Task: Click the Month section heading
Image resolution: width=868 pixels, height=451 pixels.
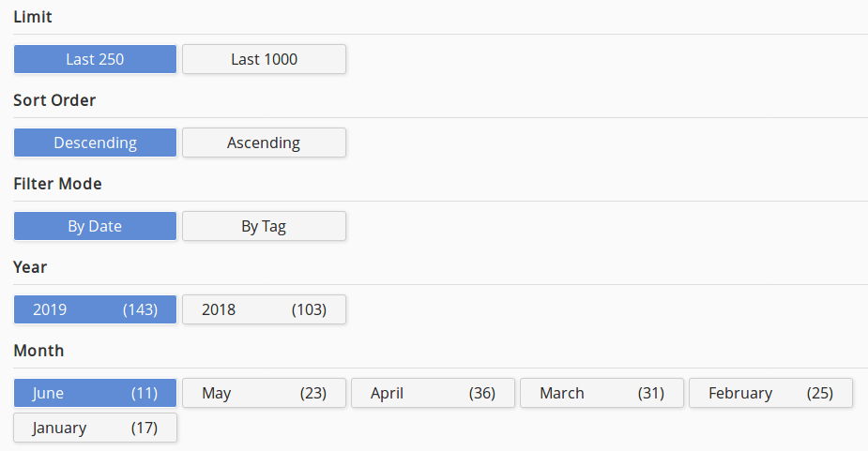Action: point(38,351)
